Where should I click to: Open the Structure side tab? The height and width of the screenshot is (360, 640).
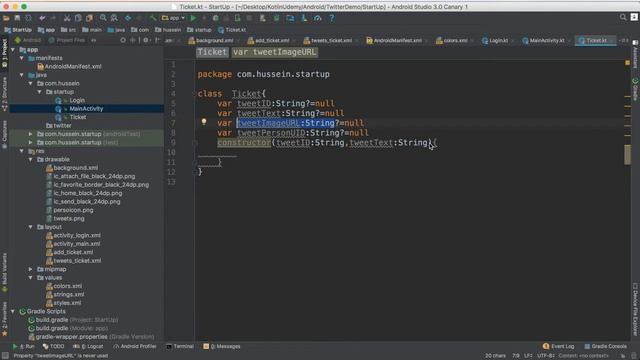(4, 94)
